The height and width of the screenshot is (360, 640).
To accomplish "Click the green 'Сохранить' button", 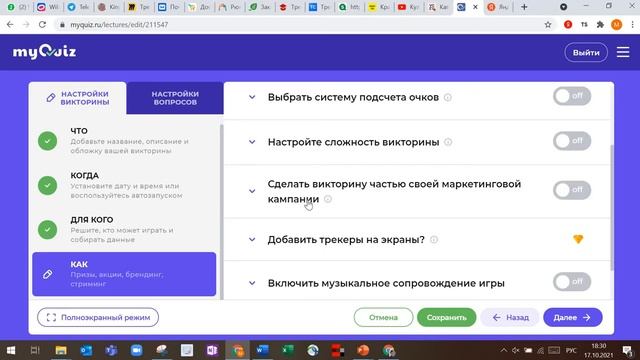I will 447,318.
